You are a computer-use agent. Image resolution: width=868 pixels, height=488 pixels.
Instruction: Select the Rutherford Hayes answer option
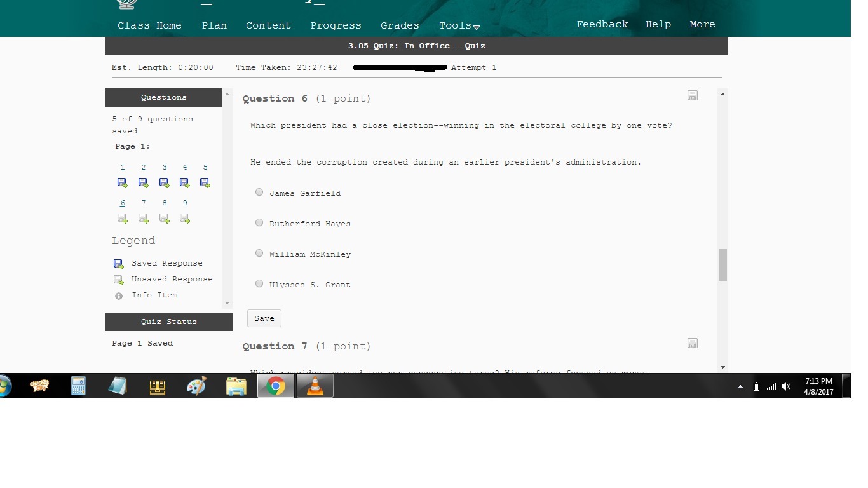coord(259,222)
